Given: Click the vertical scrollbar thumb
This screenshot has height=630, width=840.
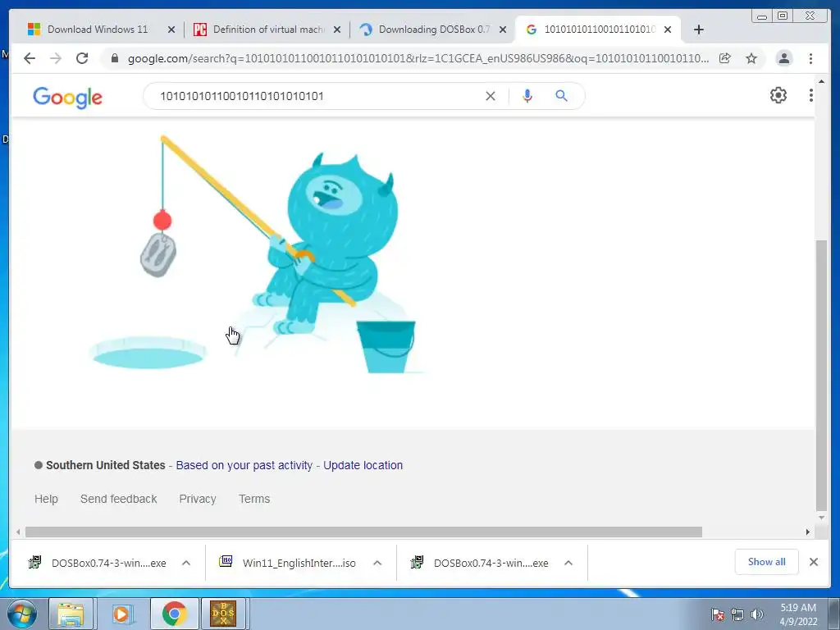Looking at the screenshot, I should (x=821, y=375).
